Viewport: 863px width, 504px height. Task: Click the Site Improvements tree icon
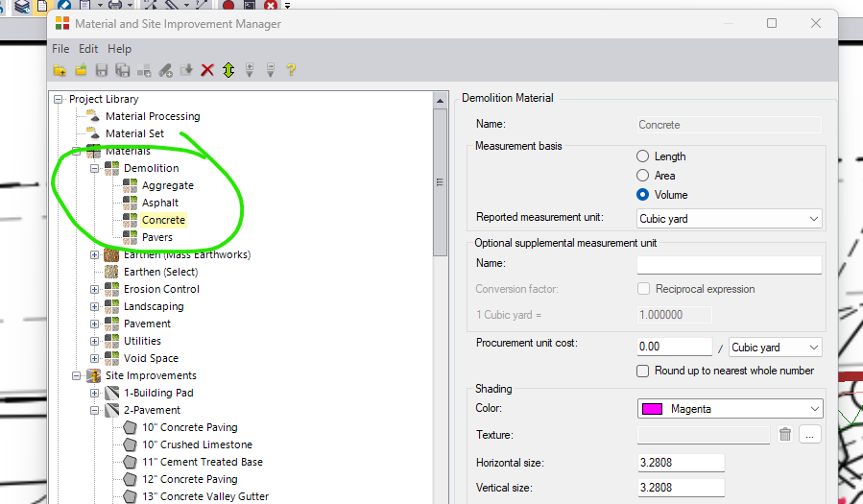[93, 375]
